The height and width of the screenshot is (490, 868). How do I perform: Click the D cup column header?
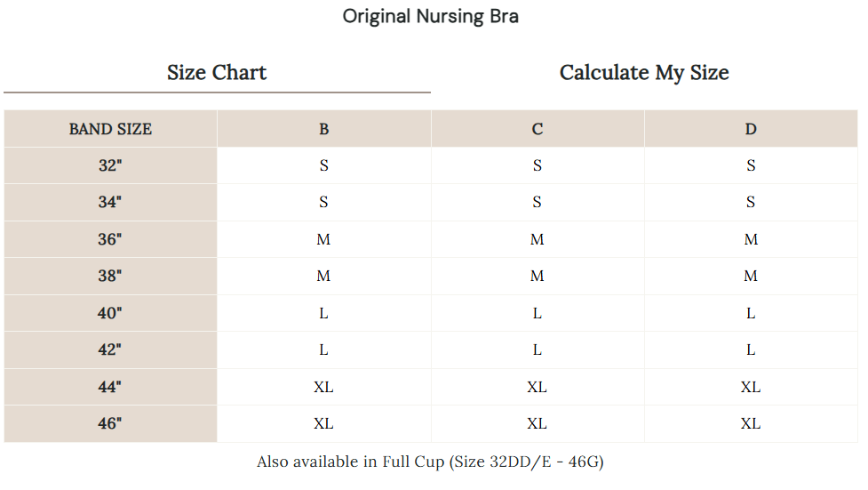point(751,129)
